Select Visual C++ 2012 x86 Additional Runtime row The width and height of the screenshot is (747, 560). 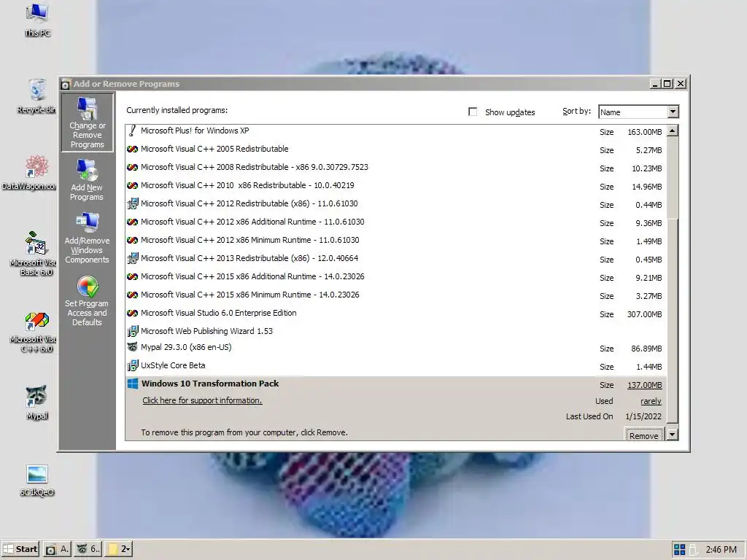point(396,222)
